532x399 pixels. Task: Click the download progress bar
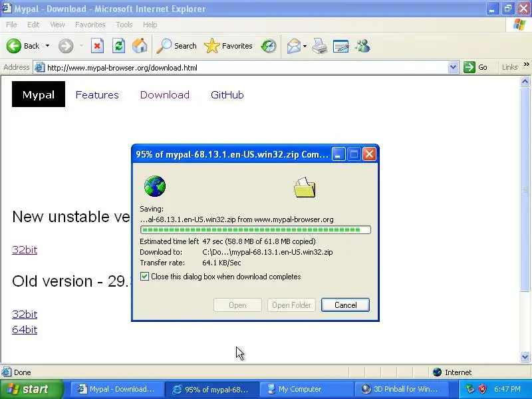(255, 230)
